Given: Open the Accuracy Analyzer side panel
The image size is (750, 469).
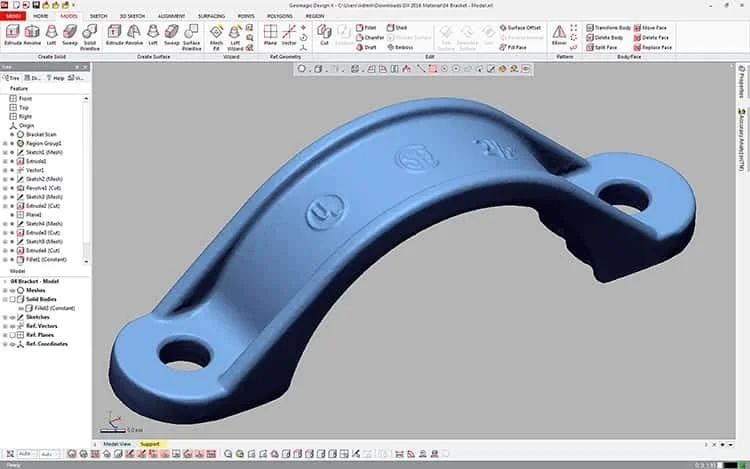Looking at the screenshot, I should (741, 139).
